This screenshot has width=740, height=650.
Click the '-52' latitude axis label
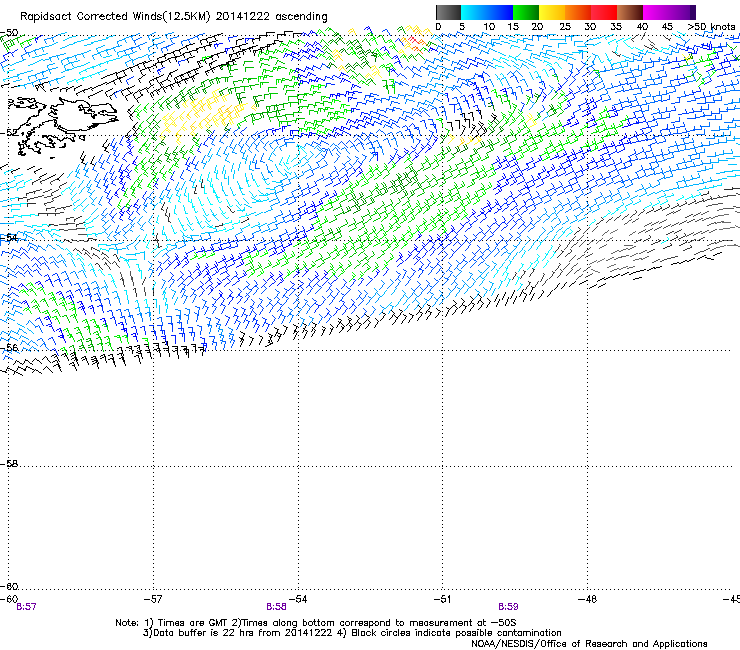pos(9,133)
